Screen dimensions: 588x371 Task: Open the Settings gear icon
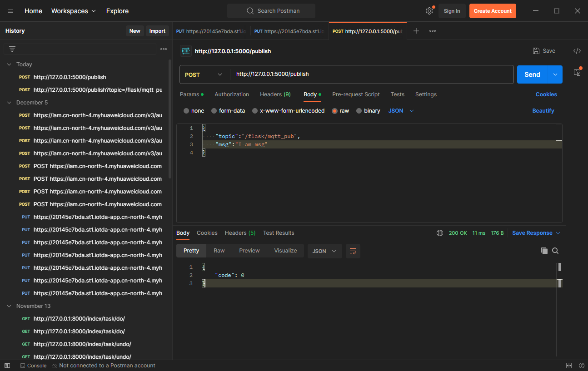[429, 11]
